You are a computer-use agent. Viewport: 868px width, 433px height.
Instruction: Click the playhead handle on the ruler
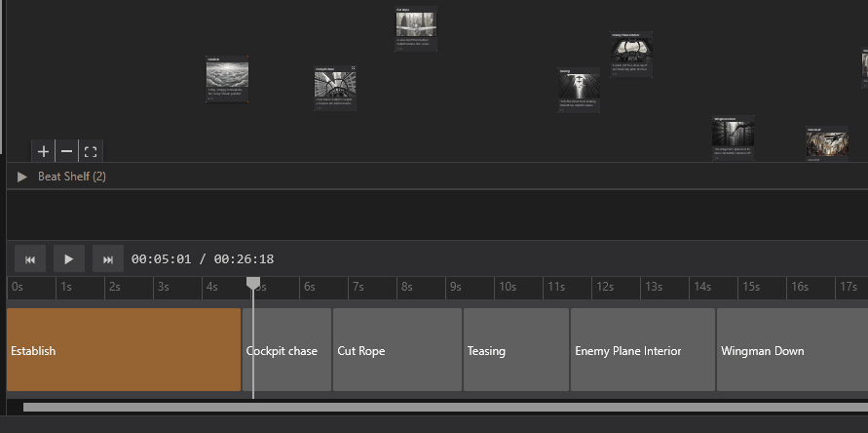pyautogui.click(x=253, y=284)
